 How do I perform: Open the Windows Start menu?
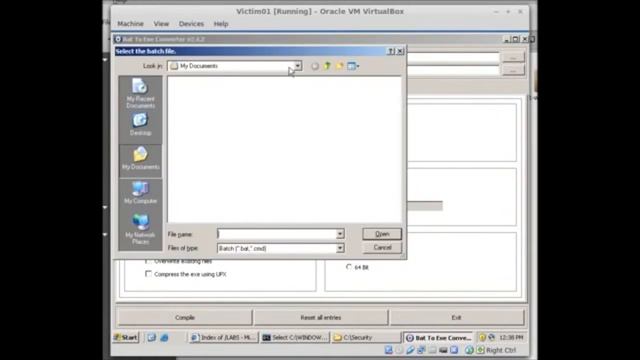pos(126,338)
